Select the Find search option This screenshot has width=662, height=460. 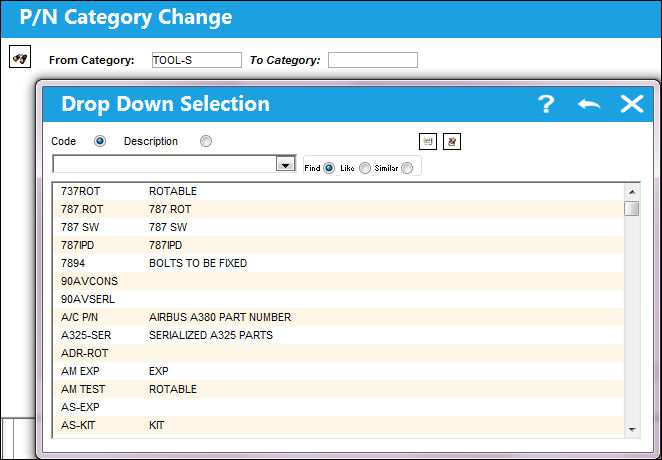pos(329,168)
